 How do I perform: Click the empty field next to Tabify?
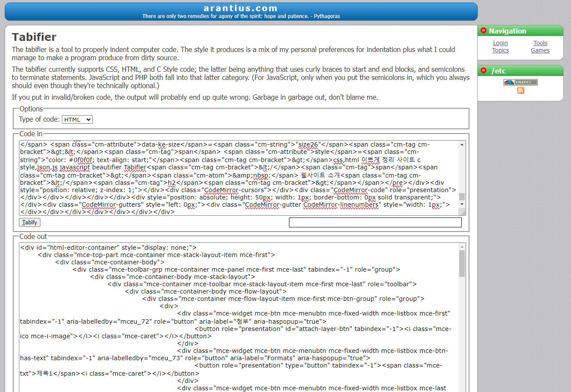(x=375, y=222)
